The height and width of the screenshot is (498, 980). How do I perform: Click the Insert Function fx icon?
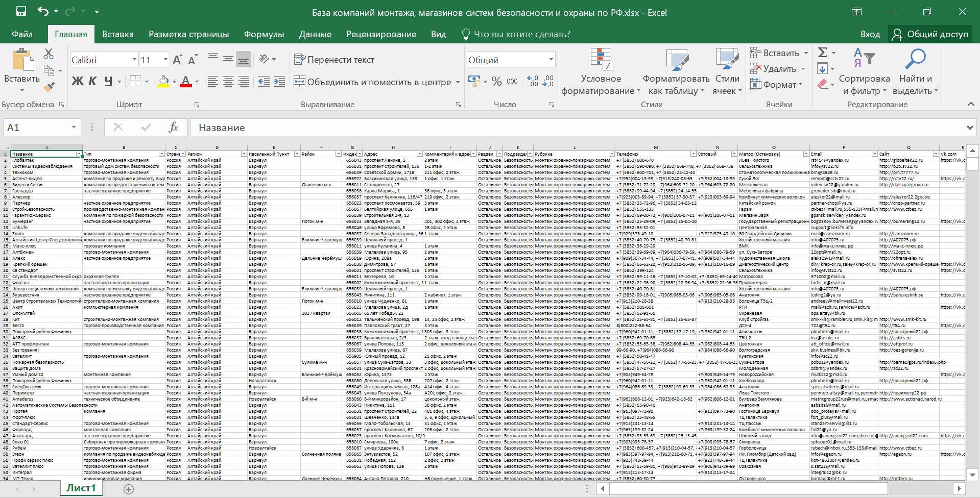pyautogui.click(x=173, y=128)
